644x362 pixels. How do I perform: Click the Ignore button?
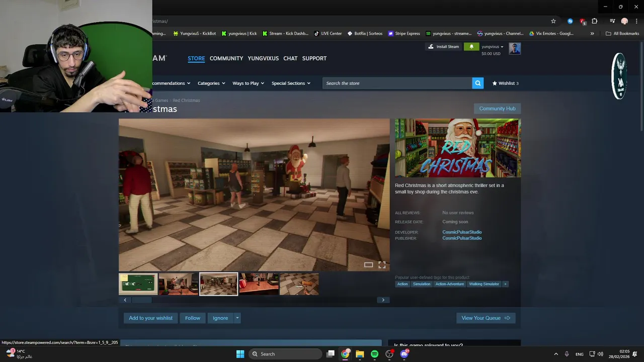(x=220, y=318)
